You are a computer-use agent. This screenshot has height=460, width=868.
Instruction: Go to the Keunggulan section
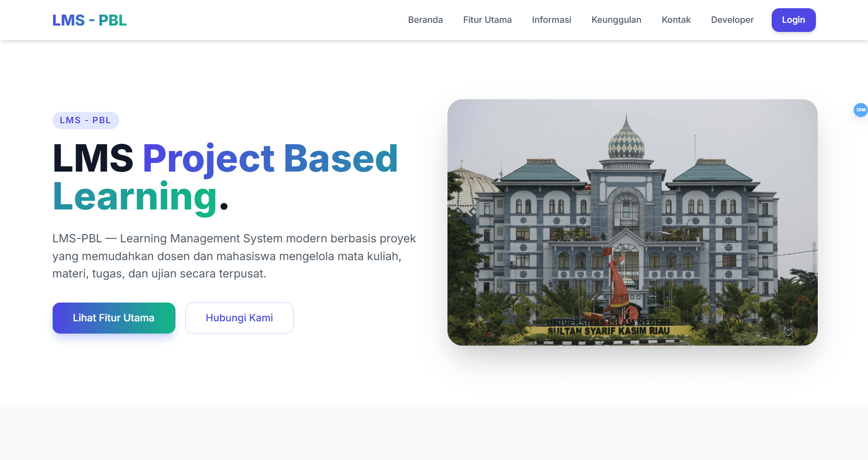[x=616, y=20]
